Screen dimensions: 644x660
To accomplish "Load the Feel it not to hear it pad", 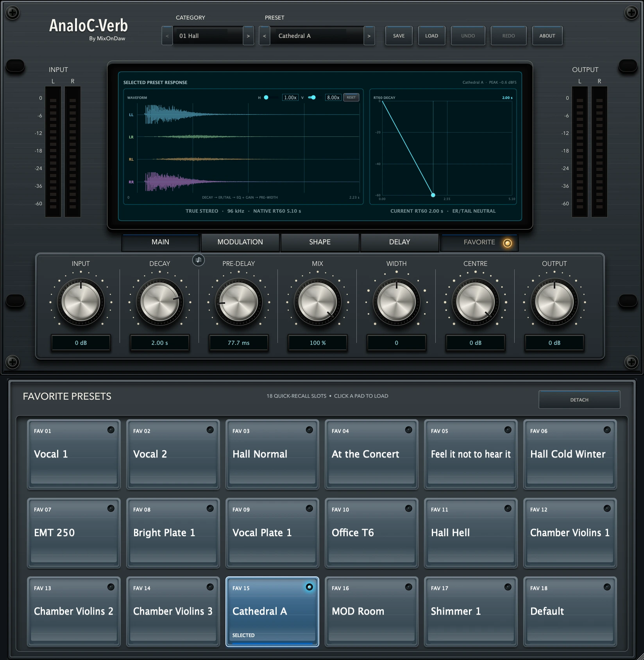I will tap(471, 454).
